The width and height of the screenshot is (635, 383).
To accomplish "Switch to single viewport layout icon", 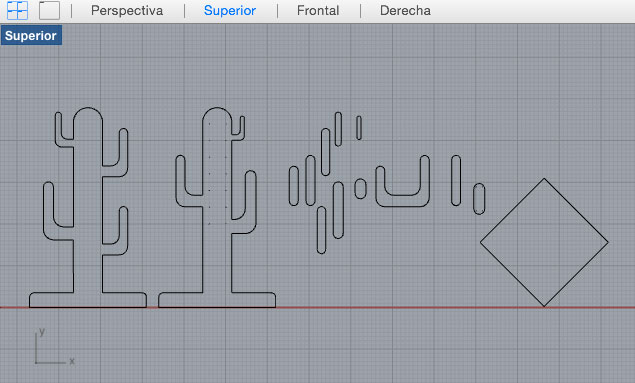I will coord(49,11).
